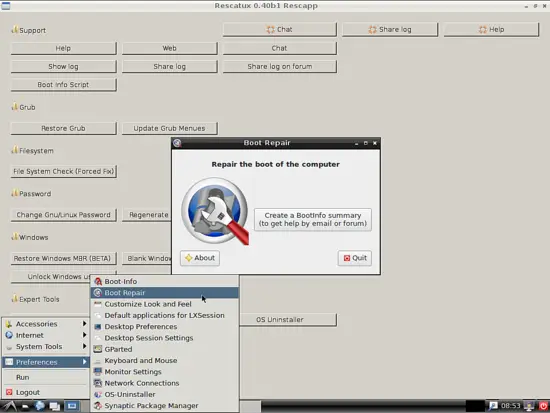
Task: Click the Synaptic Package Manager icon
Action: click(98, 406)
